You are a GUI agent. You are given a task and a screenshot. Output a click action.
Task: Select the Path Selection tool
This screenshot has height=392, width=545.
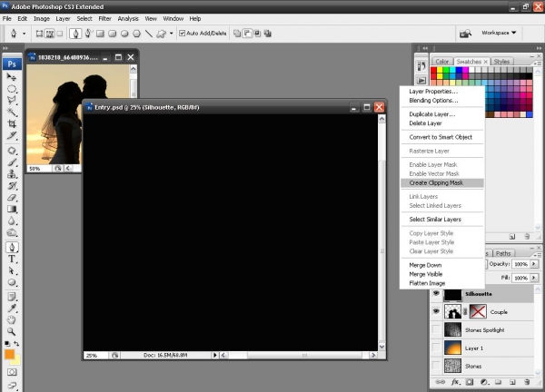pyautogui.click(x=12, y=270)
